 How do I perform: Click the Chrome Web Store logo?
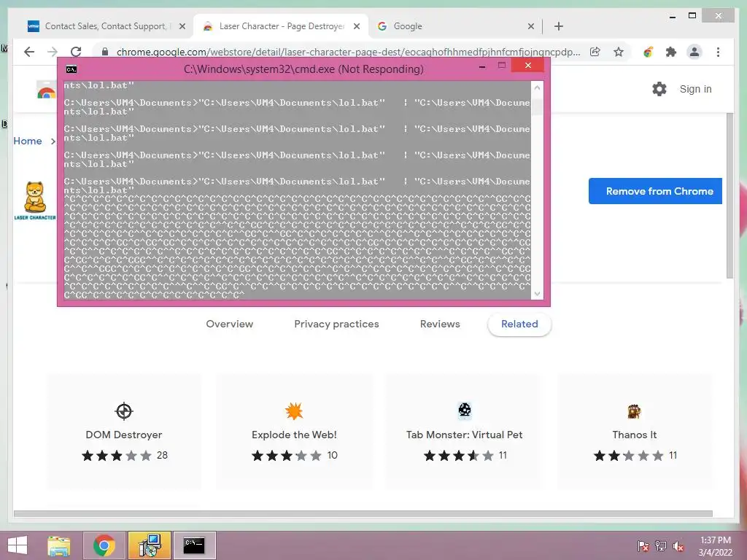(46, 90)
